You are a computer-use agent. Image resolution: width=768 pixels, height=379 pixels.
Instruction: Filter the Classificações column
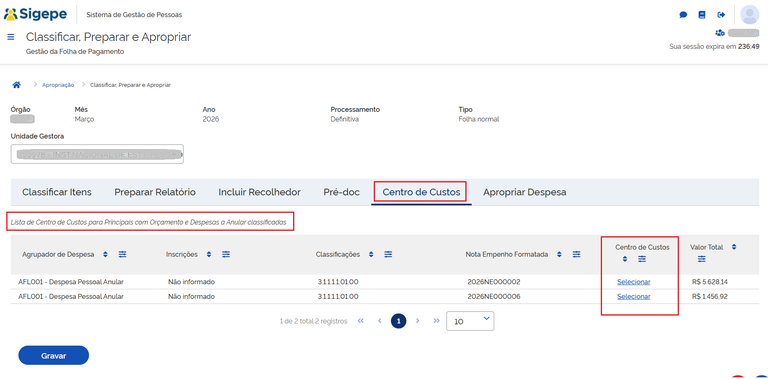point(388,255)
